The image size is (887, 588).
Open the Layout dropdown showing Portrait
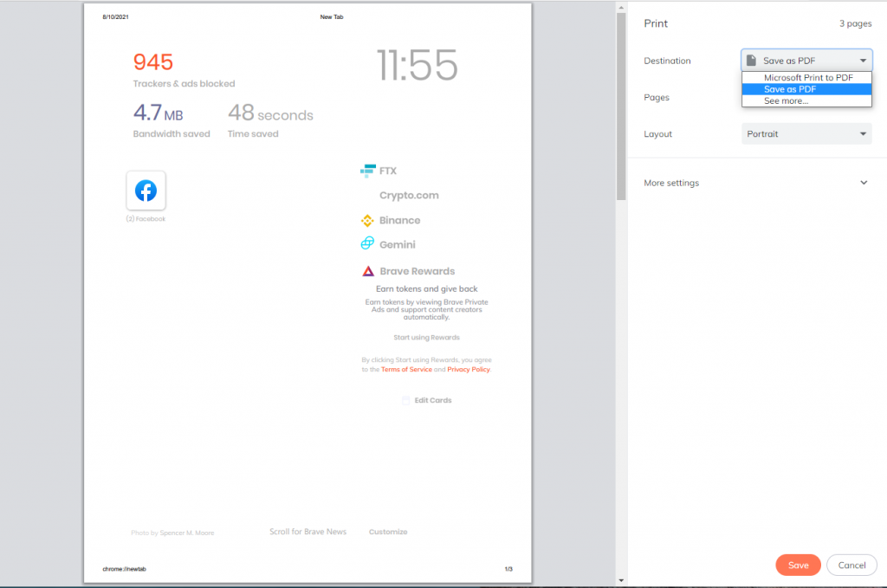[806, 133]
